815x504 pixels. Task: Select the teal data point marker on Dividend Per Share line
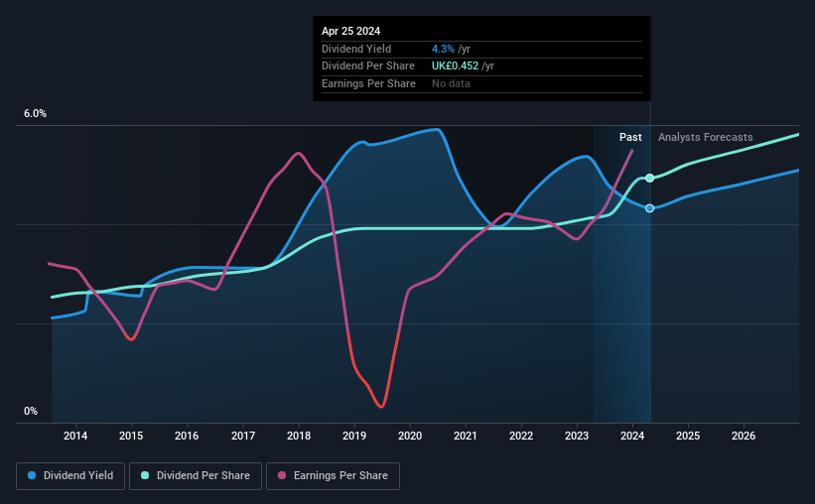[649, 179]
